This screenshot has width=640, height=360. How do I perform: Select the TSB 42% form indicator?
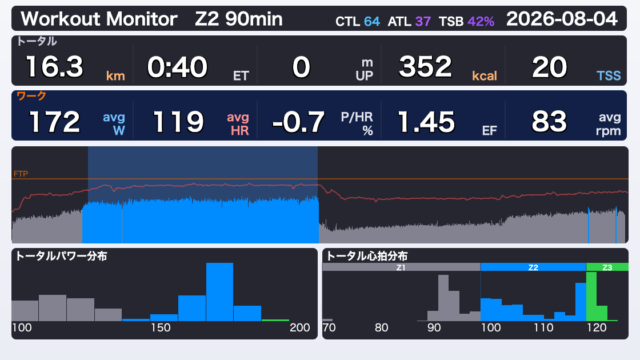click(467, 21)
